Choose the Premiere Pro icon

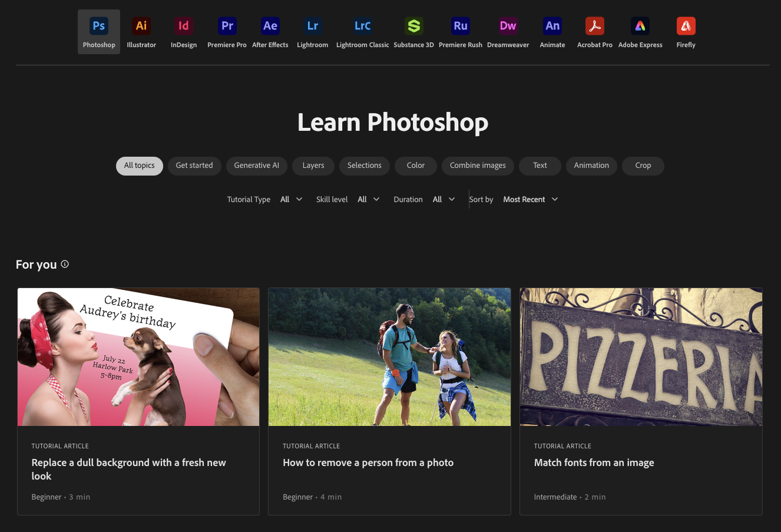227,26
